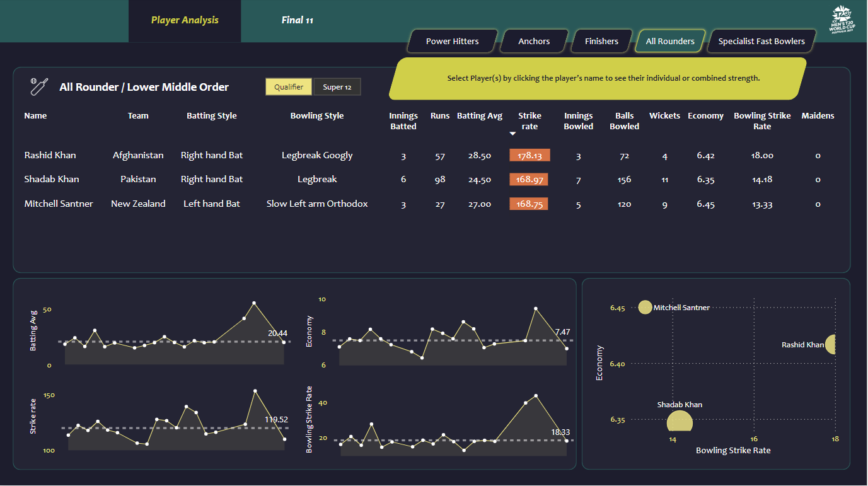Sort by the Wickets column header
The width and height of the screenshot is (868, 486).
pos(665,116)
